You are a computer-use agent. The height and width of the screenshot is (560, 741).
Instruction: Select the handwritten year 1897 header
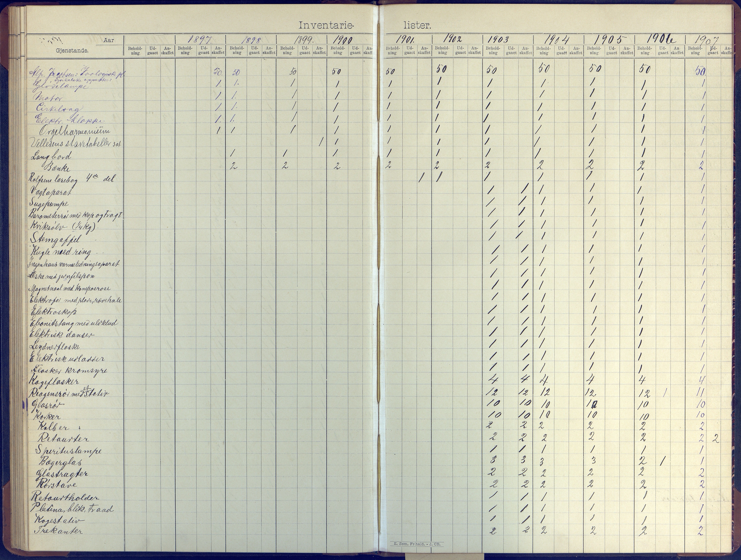click(200, 40)
